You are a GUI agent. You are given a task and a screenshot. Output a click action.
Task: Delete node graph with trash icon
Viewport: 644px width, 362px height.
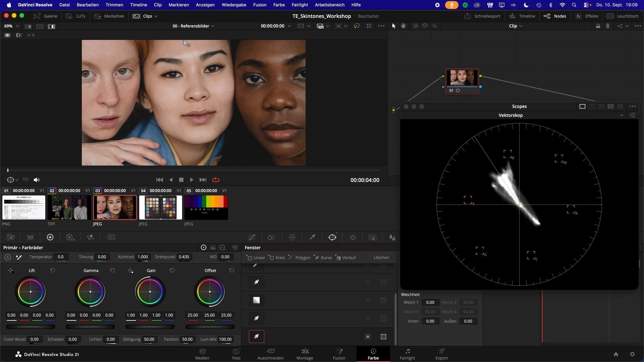[x=607, y=26]
